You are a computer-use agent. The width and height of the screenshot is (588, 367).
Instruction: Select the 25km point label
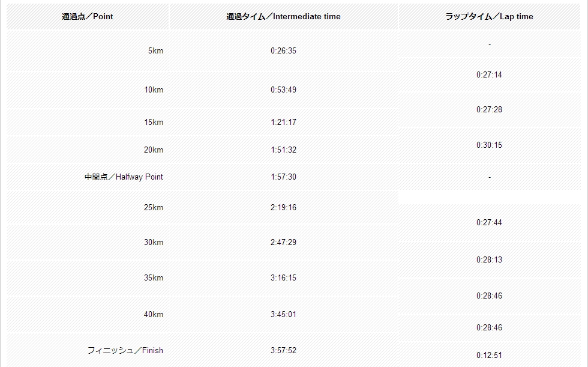click(154, 208)
